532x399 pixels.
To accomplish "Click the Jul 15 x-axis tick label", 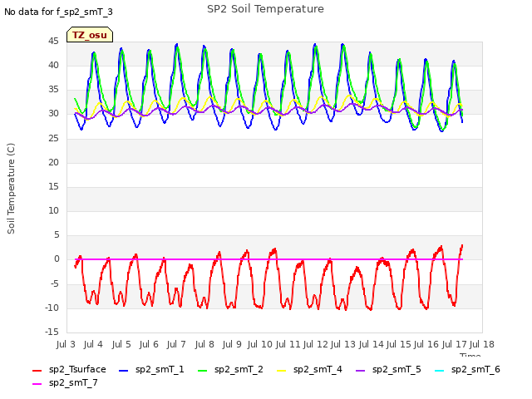I will pos(398,344).
